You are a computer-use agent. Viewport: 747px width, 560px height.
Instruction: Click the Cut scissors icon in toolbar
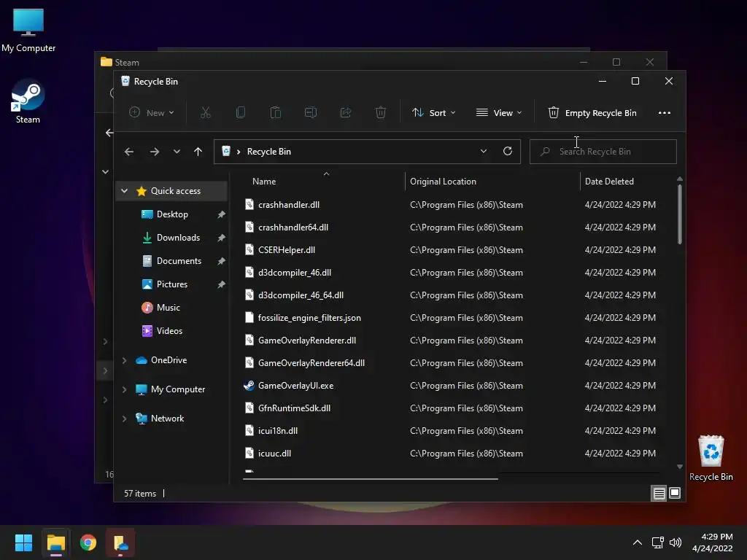(x=205, y=113)
